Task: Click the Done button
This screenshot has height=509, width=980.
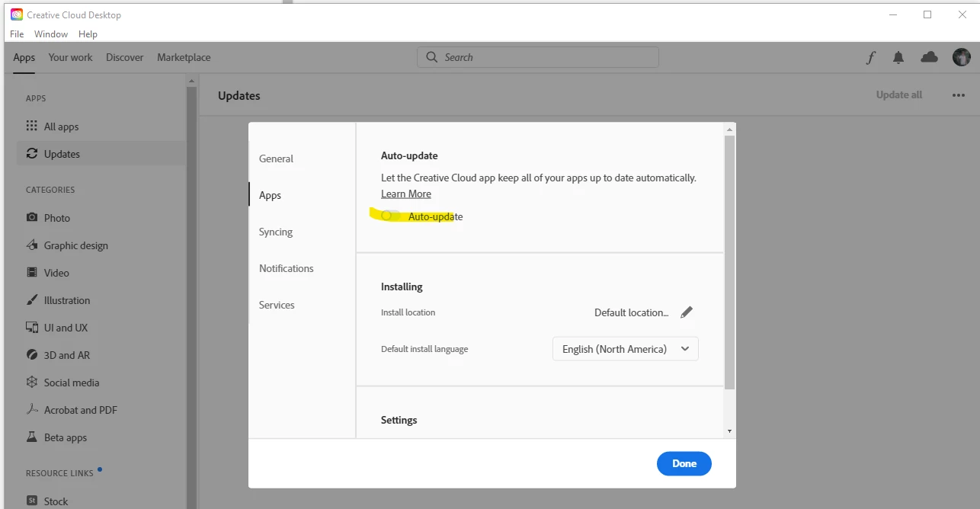Action: point(684,463)
